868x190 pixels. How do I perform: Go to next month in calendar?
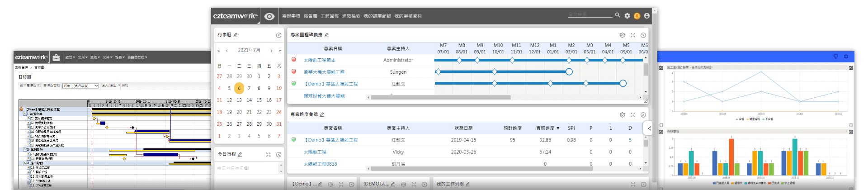click(271, 51)
